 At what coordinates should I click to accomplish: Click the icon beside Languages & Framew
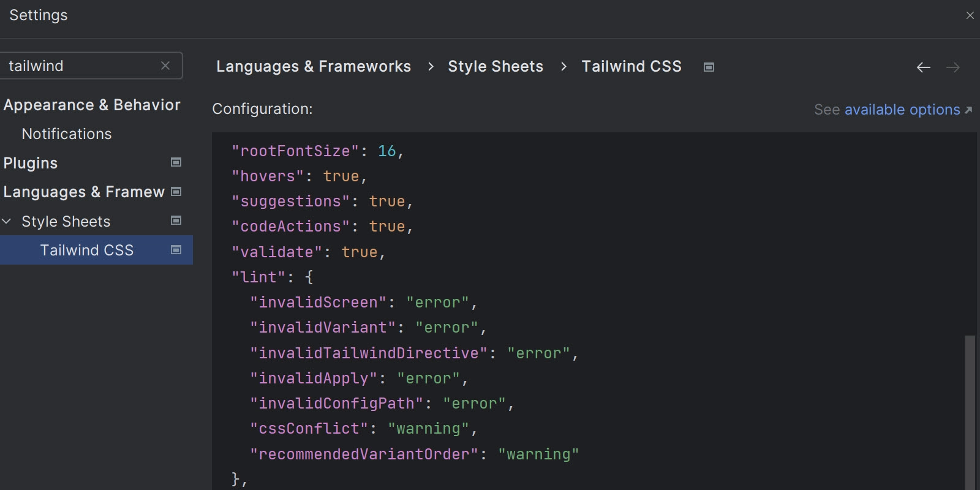[x=176, y=192]
